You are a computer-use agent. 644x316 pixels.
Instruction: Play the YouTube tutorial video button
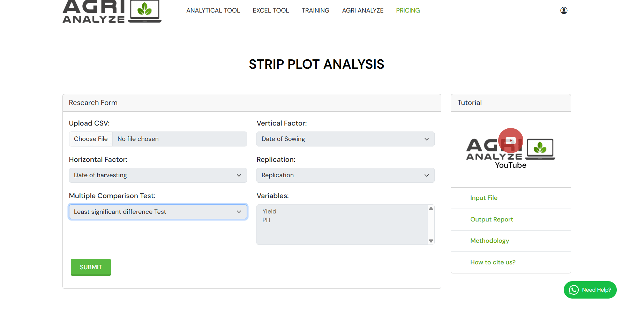coord(510,141)
